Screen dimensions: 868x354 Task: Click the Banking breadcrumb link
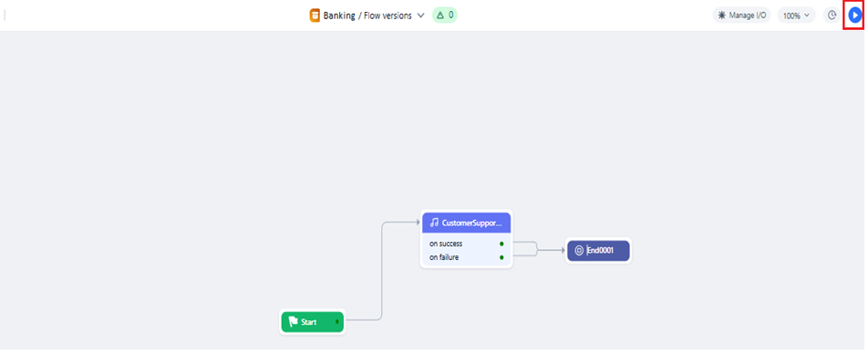click(339, 16)
